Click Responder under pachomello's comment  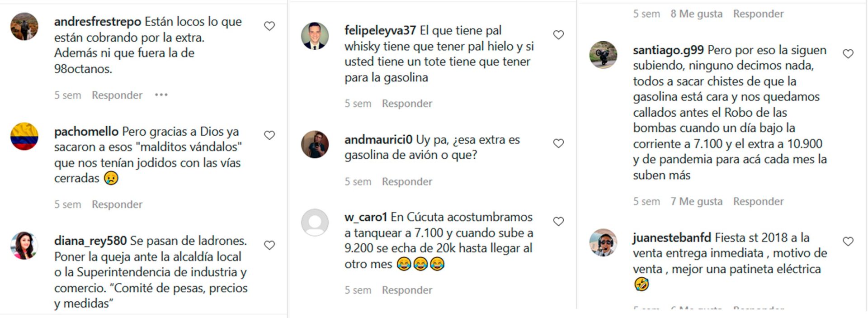(x=117, y=204)
